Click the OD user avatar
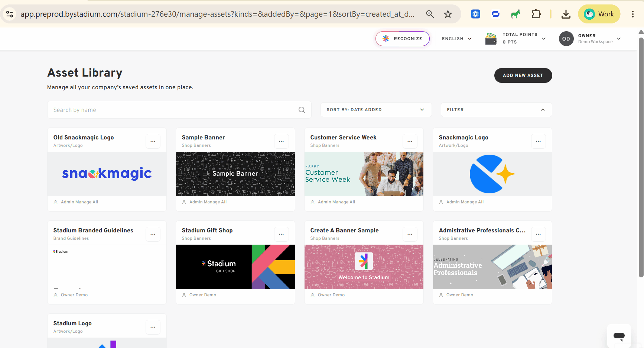 566,39
